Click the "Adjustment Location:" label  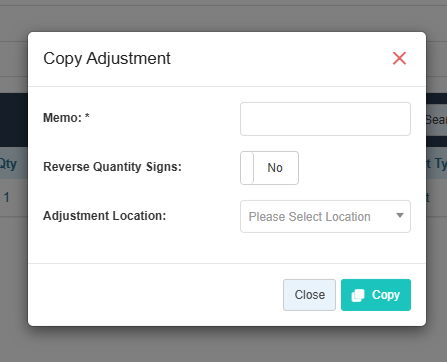(104, 216)
